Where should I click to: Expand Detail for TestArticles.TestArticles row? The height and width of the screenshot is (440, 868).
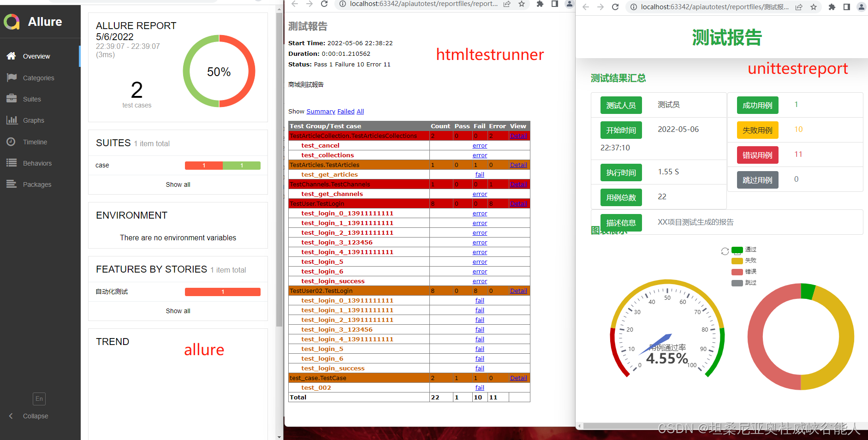[x=518, y=165]
